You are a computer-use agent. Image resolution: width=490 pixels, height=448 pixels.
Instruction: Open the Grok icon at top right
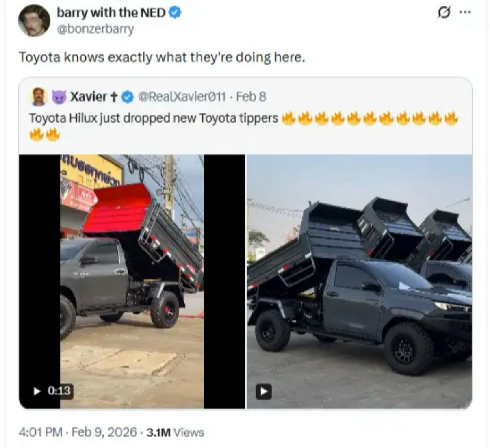coord(442,13)
